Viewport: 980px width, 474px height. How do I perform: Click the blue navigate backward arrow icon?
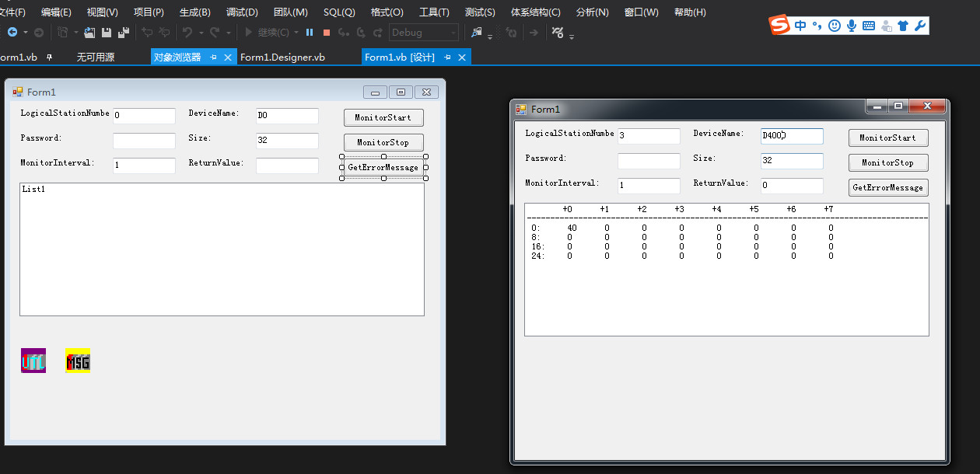(12, 33)
